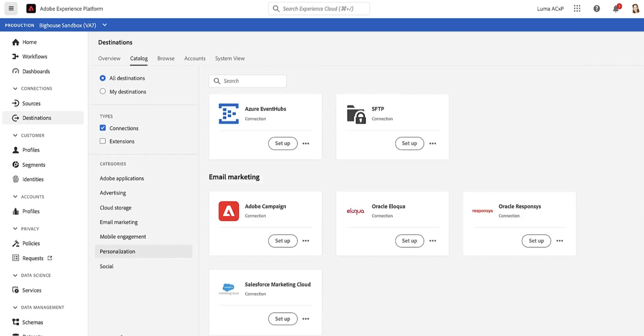Image resolution: width=644 pixels, height=336 pixels.
Task: Click the Adobe logo icon
Action: (31, 9)
